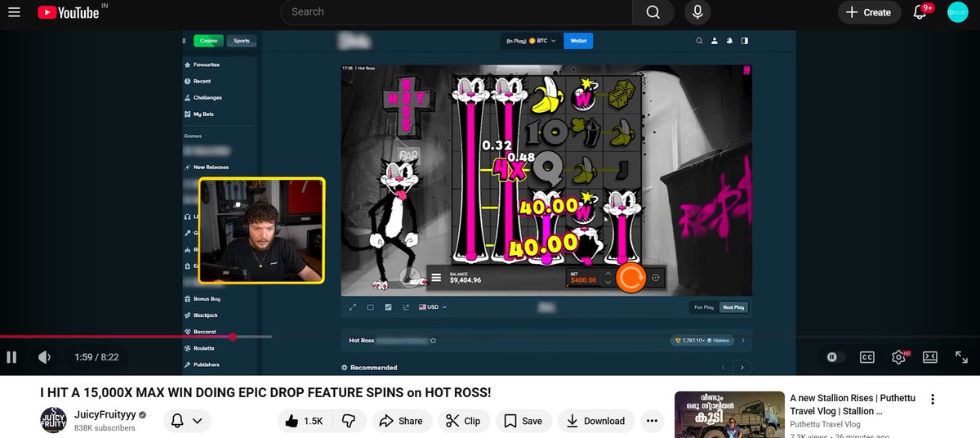Open Stallion travel vlog thumbnail

point(728,414)
